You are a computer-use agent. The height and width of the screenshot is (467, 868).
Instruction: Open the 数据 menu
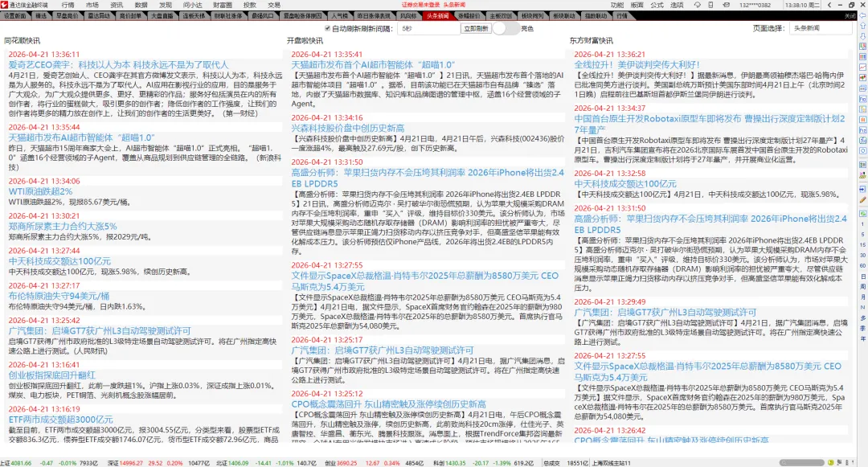coord(141,5)
